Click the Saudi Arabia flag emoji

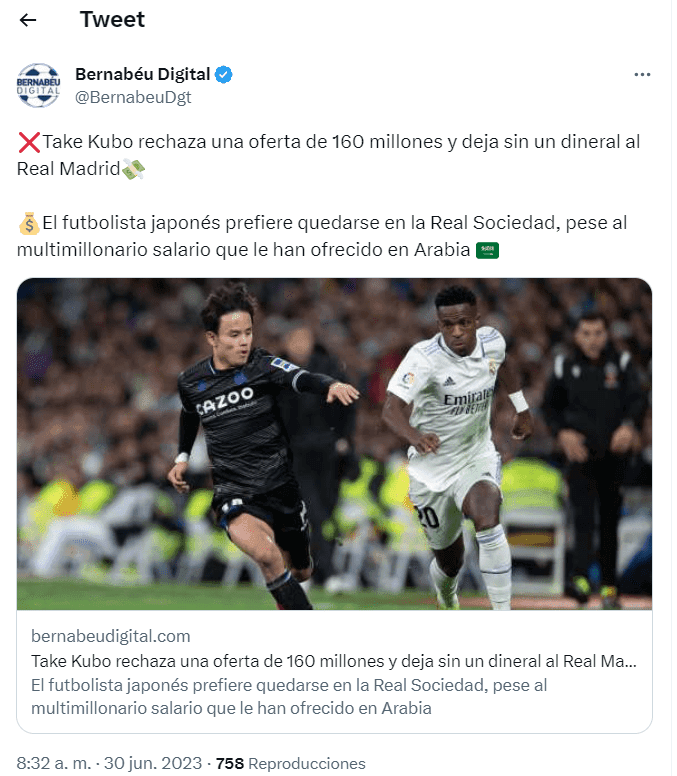(x=487, y=250)
